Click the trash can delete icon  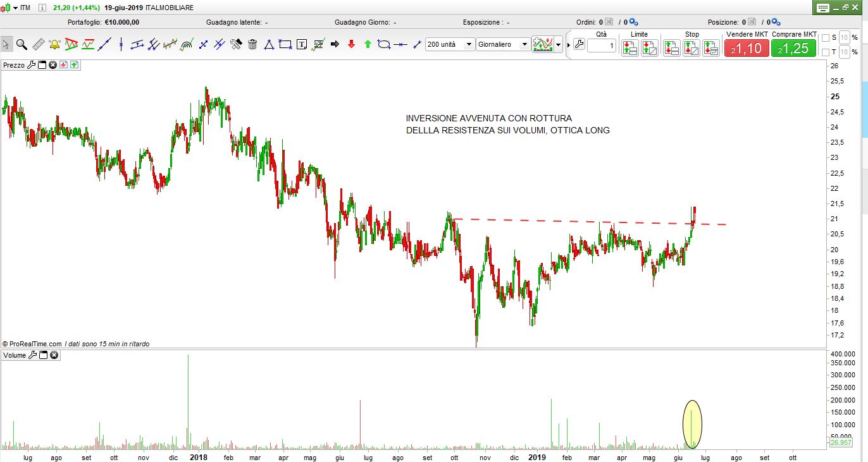pos(252,44)
